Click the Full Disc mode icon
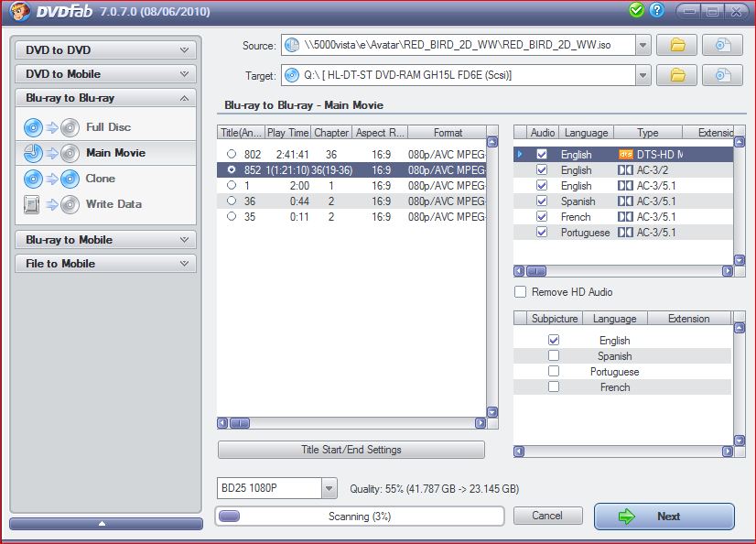 (50, 127)
